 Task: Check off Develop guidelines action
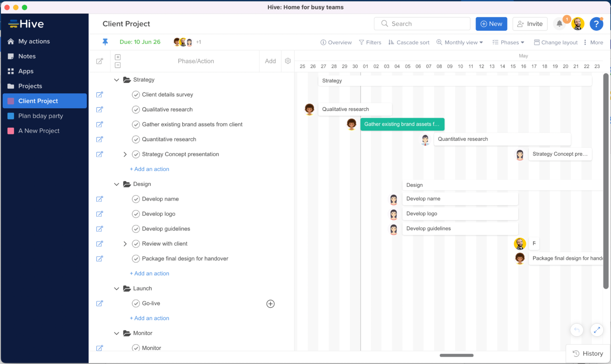coord(136,229)
